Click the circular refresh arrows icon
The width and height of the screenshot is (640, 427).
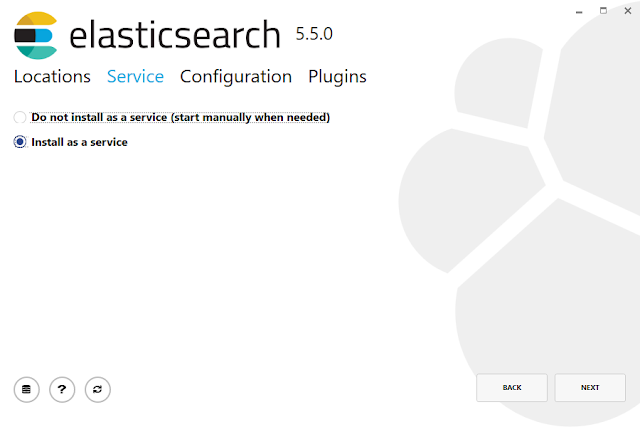(98, 389)
